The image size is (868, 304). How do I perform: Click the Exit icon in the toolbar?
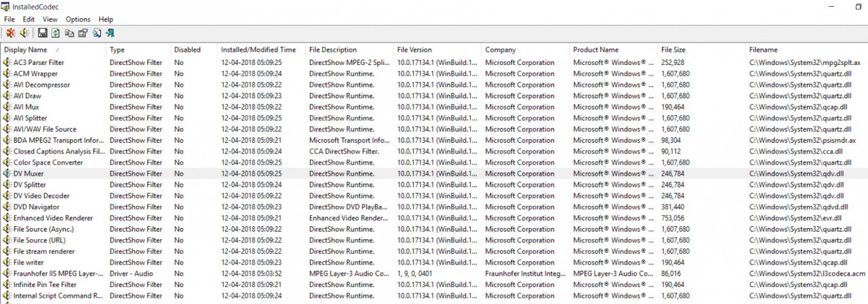pyautogui.click(x=110, y=33)
